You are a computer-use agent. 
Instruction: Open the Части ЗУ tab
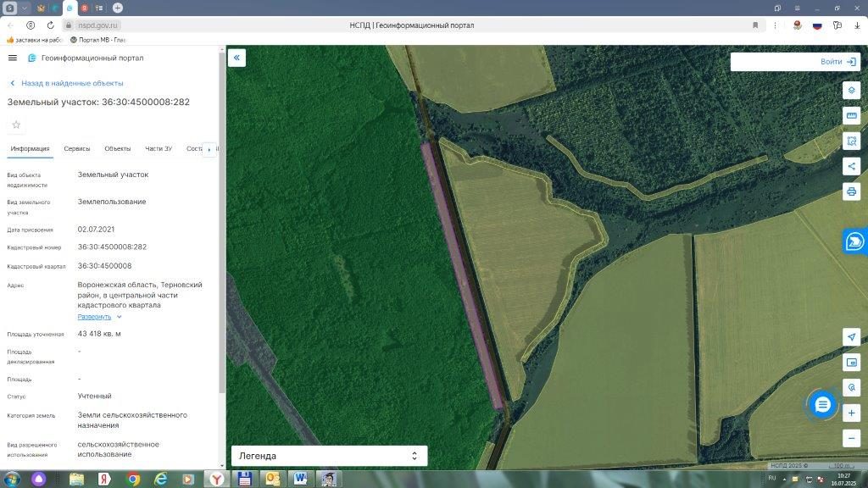pyautogui.click(x=159, y=149)
